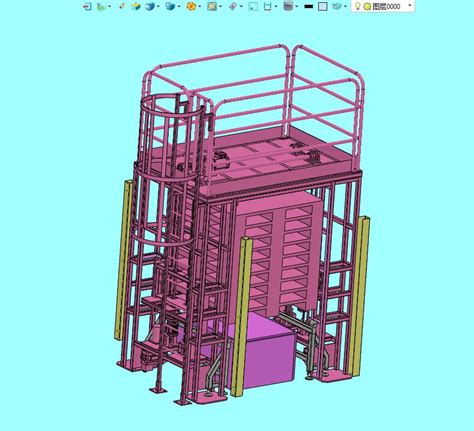Image resolution: width=474 pixels, height=431 pixels.
Task: Toggle the light bulb layer visibility
Action: tap(357, 6)
